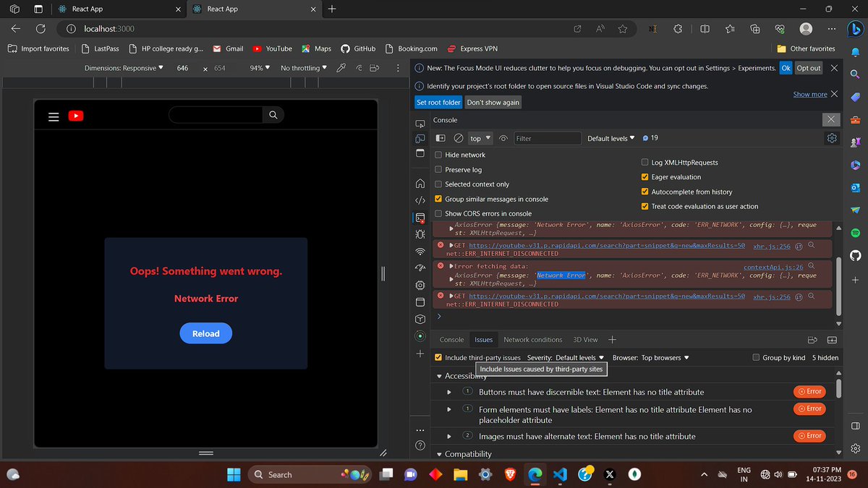Click the red YouTube logo in the app
This screenshot has height=488, width=868.
pyautogui.click(x=76, y=116)
